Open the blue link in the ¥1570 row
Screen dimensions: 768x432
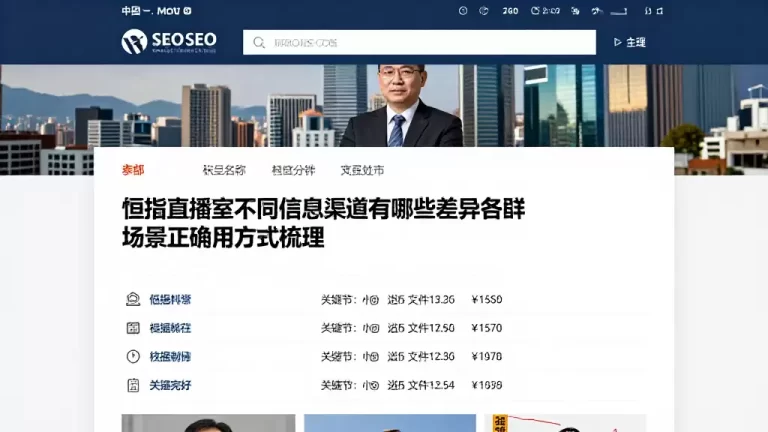(170, 328)
